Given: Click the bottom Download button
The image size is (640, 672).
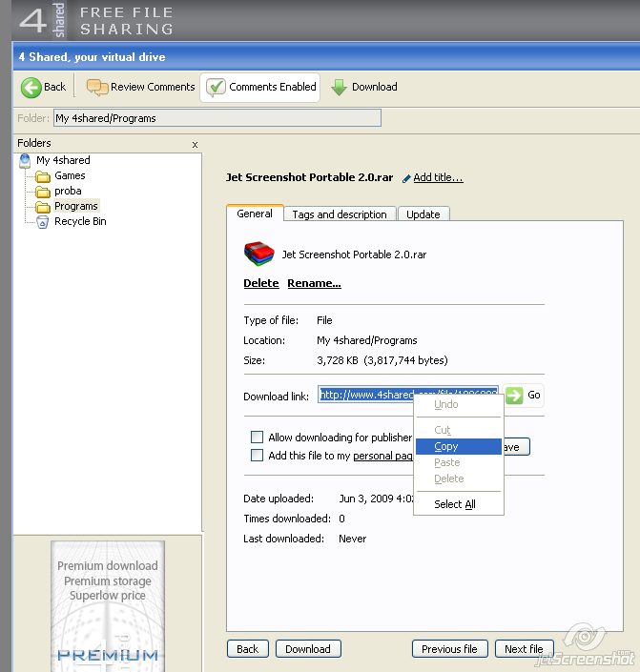Looking at the screenshot, I should (308, 649).
